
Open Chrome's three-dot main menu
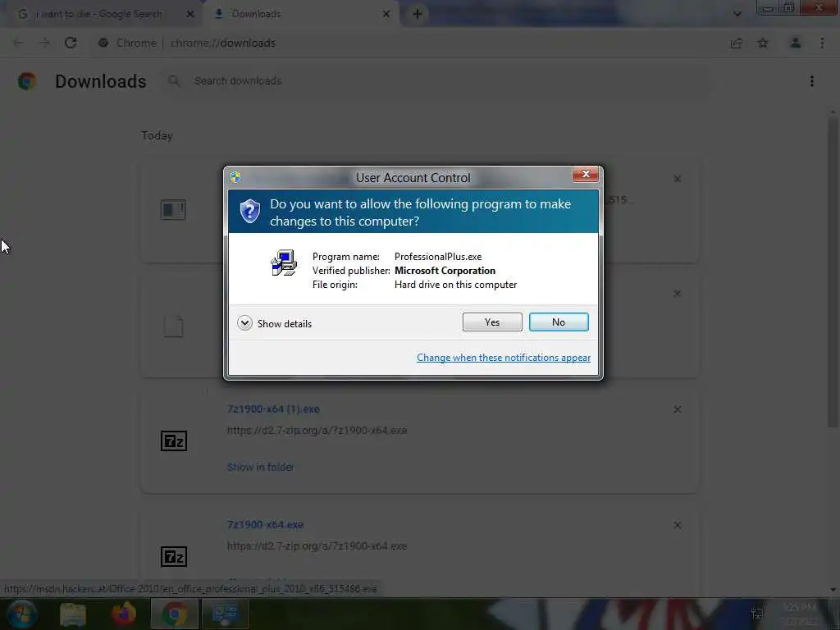pos(822,43)
